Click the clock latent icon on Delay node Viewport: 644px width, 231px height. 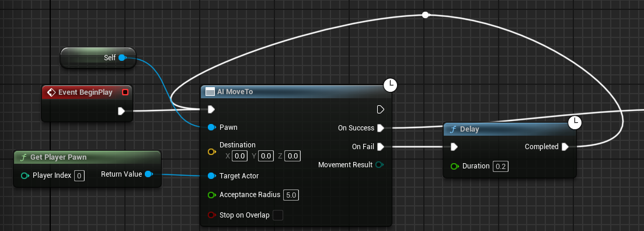575,122
